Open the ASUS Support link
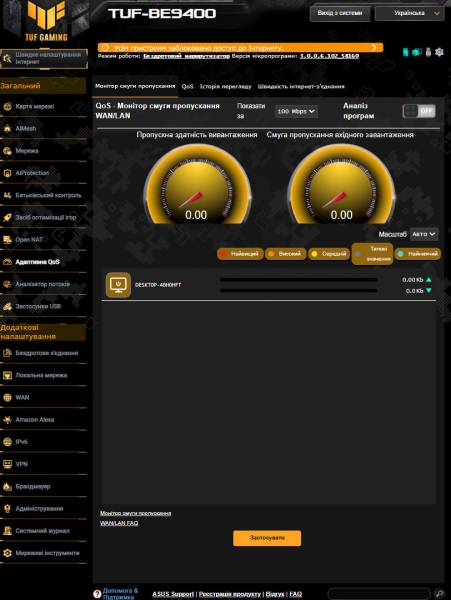Image resolution: width=451 pixels, height=600 pixels. click(x=173, y=594)
